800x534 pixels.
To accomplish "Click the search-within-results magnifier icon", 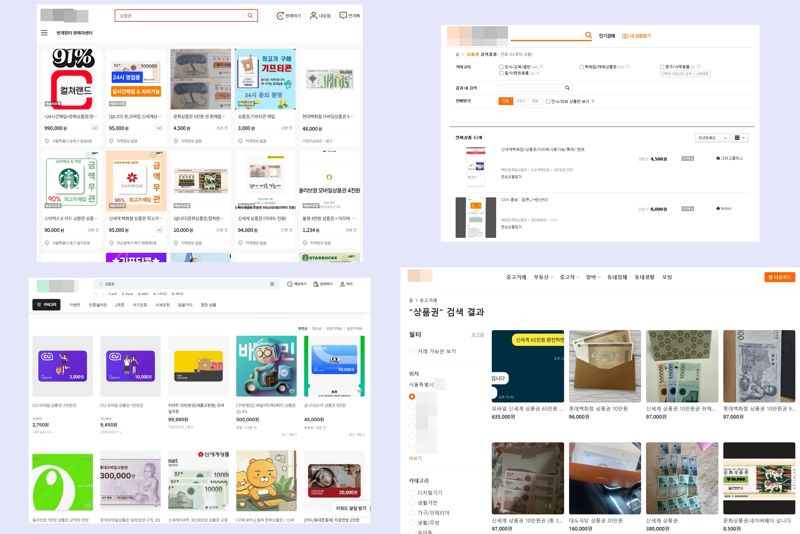I will 567,88.
